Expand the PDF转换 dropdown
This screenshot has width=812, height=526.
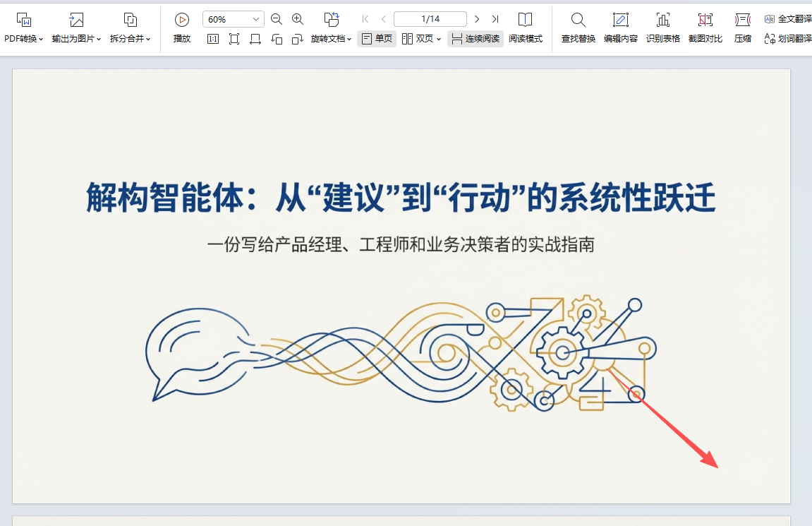coord(24,39)
